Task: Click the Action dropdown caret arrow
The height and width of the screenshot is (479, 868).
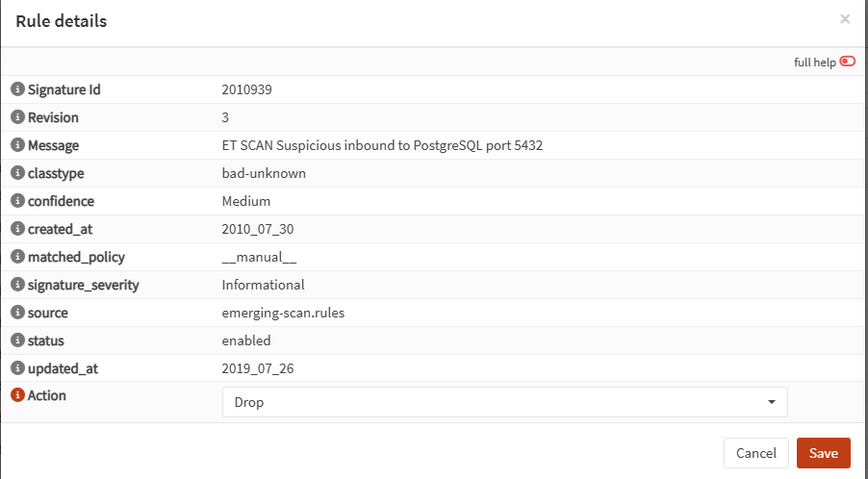Action: click(772, 402)
